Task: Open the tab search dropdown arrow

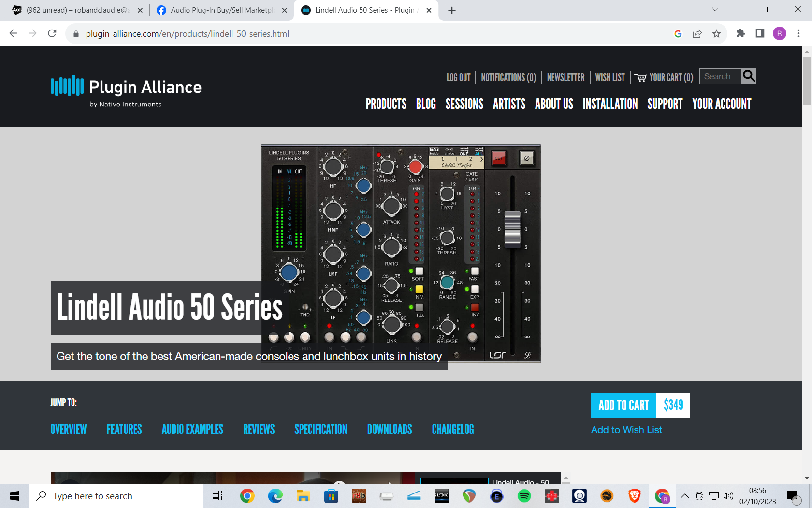Action: click(715, 9)
